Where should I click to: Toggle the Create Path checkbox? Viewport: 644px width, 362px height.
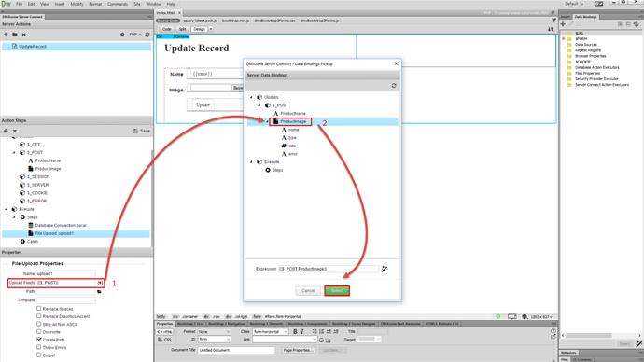pos(39,340)
